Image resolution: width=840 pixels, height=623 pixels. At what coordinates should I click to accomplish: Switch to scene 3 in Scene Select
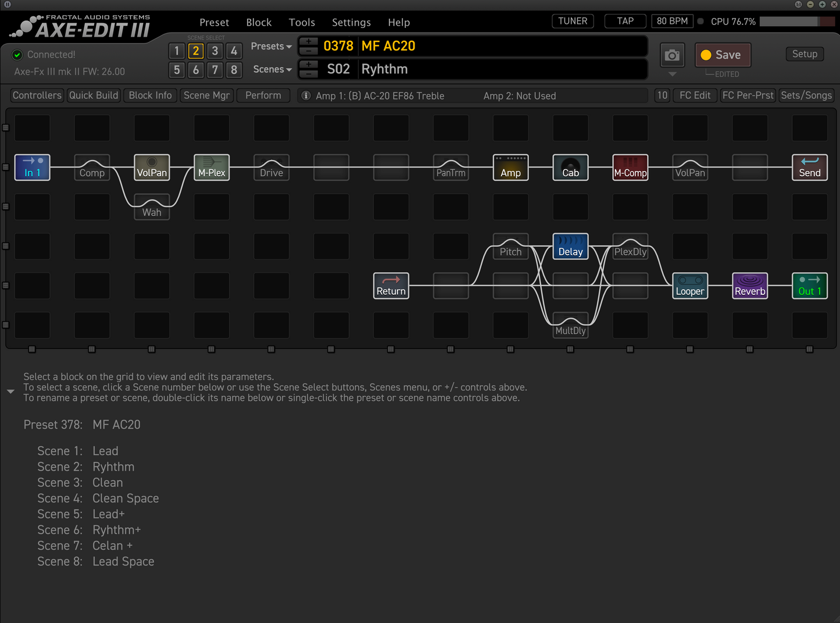tap(215, 51)
